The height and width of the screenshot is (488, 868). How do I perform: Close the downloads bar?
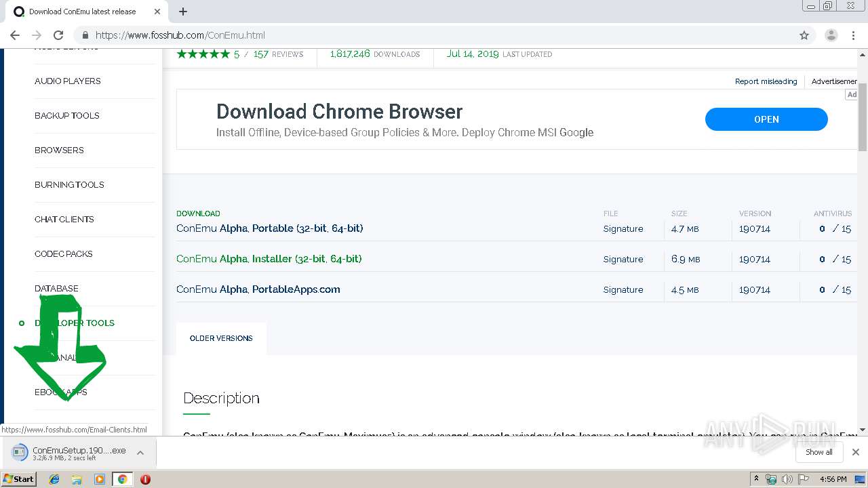[855, 452]
